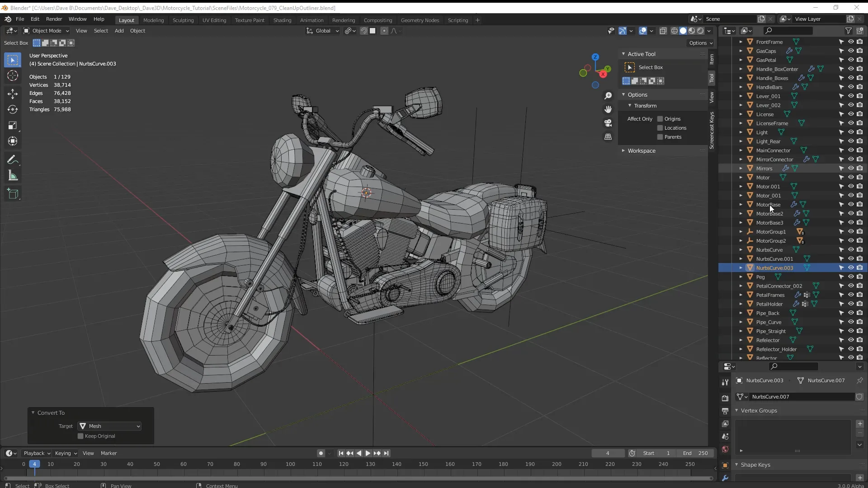Select the Move tool in toolbar
Screen dimensions: 868x488
13,94
